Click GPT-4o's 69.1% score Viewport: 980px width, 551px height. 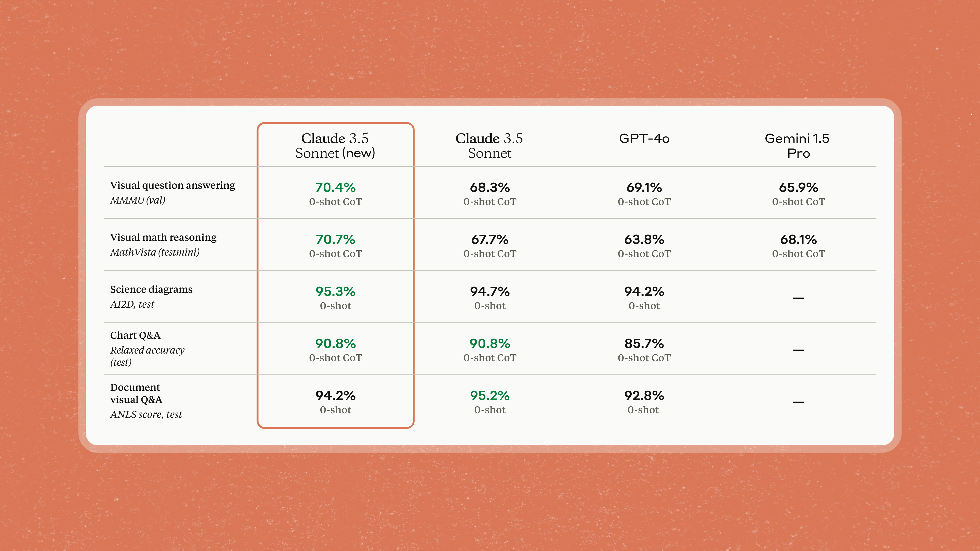pos(644,187)
